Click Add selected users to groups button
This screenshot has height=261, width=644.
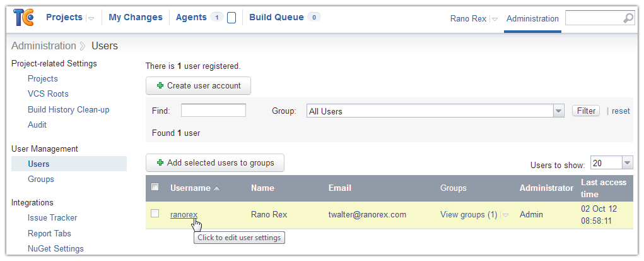pyautogui.click(x=215, y=162)
